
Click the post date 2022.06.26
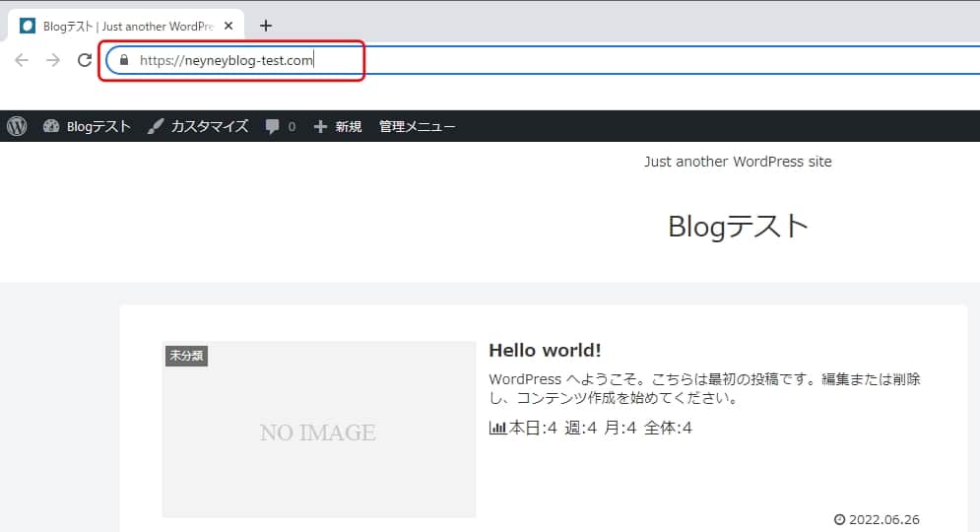tap(883, 519)
